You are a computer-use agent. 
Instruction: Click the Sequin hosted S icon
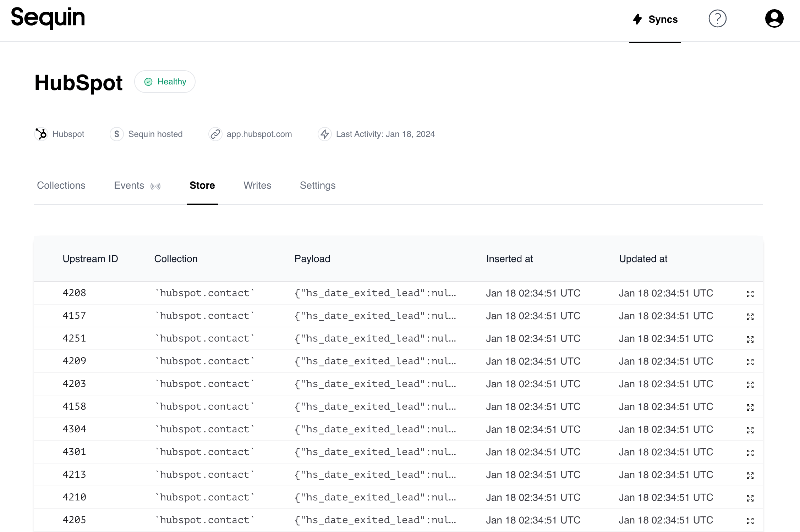click(x=117, y=134)
